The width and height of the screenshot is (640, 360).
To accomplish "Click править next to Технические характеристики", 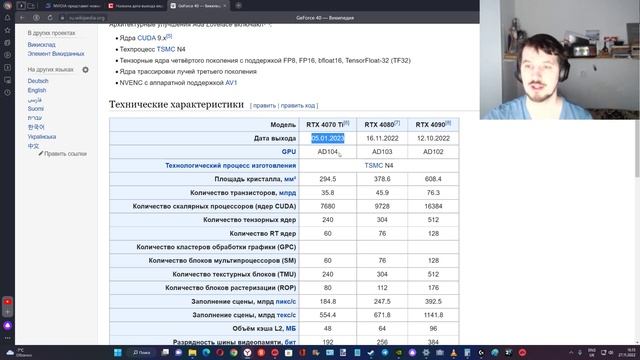I will (x=264, y=105).
